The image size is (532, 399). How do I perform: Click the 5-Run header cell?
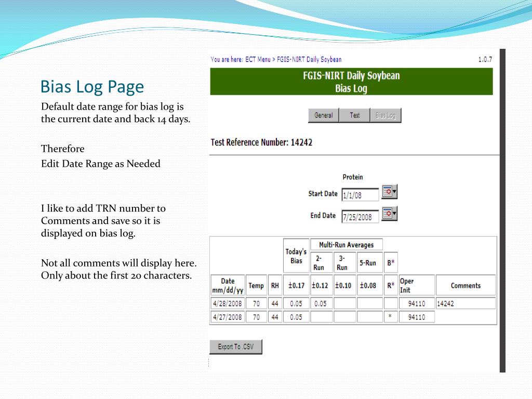click(x=370, y=262)
